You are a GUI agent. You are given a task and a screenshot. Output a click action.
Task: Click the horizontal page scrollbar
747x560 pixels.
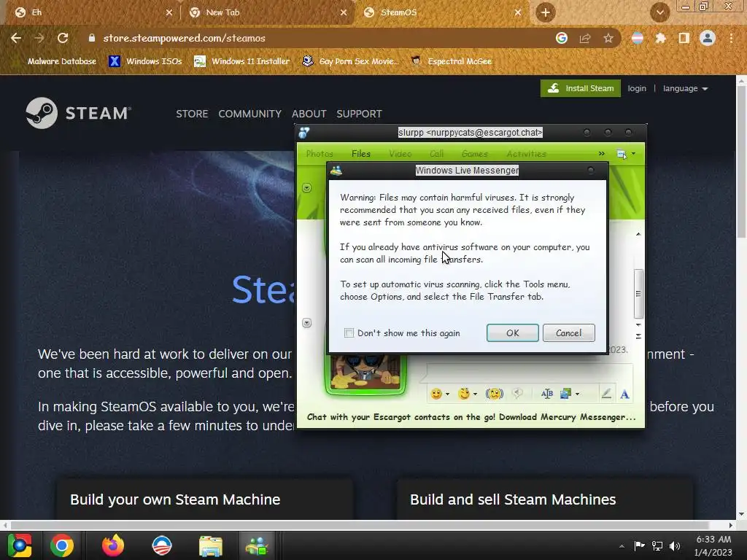tap(360, 525)
